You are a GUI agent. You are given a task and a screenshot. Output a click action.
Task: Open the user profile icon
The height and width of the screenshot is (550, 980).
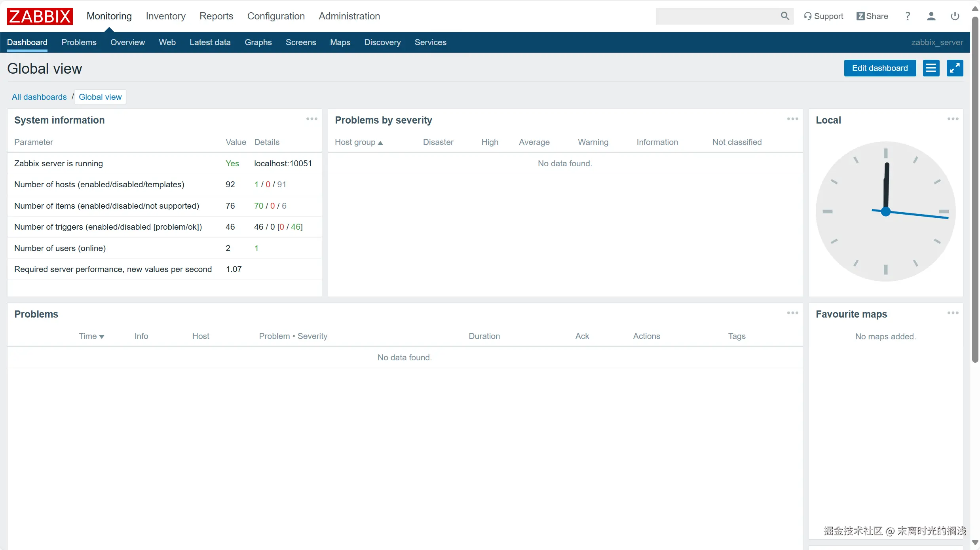[931, 16]
